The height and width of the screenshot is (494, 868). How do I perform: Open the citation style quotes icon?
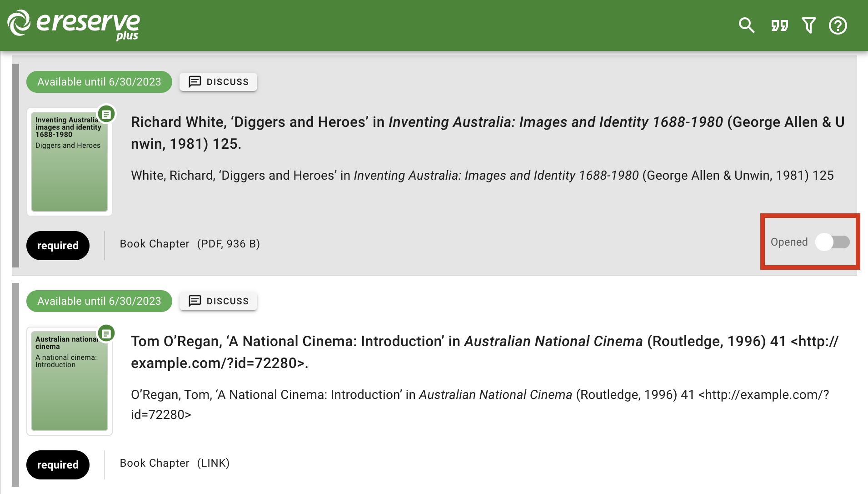pyautogui.click(x=779, y=25)
